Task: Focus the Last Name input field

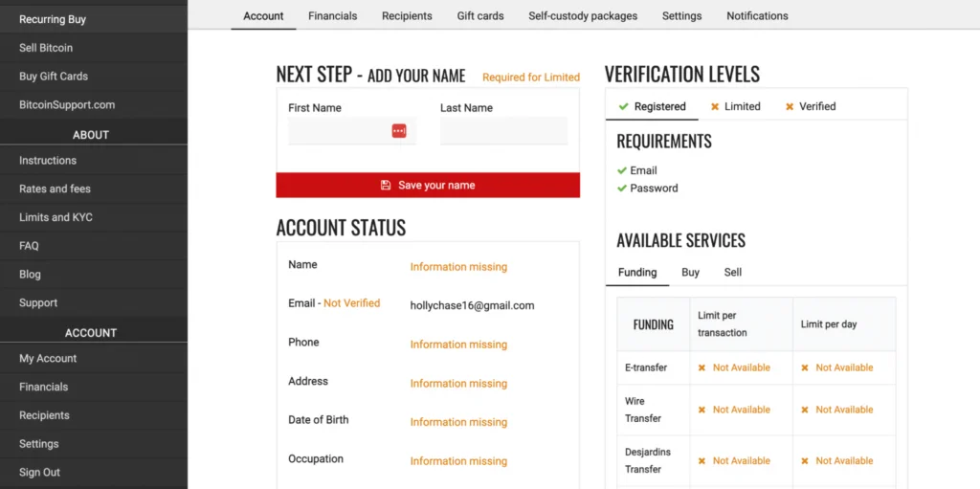Action: tap(503, 131)
